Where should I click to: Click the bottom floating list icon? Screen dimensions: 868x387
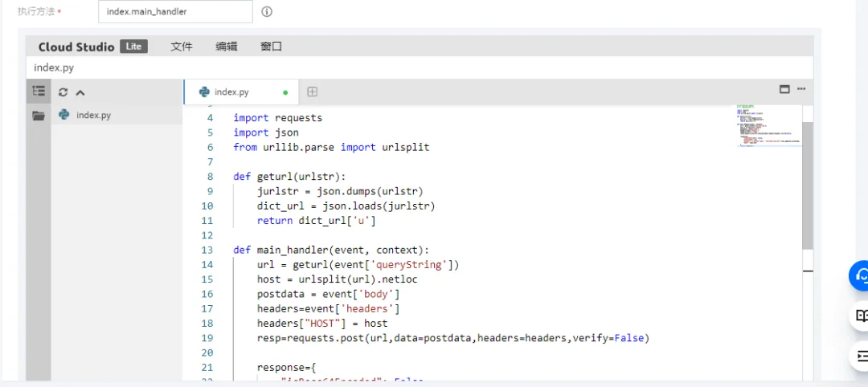(861, 356)
